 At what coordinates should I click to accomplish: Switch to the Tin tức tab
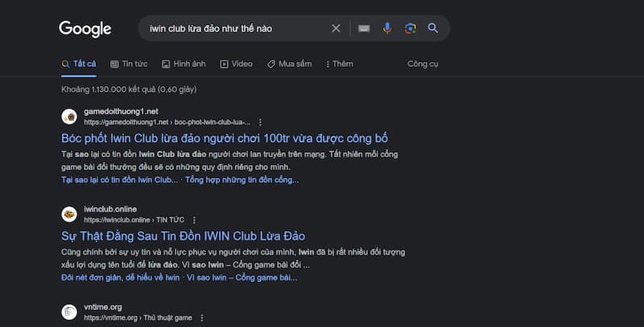pyautogui.click(x=129, y=64)
